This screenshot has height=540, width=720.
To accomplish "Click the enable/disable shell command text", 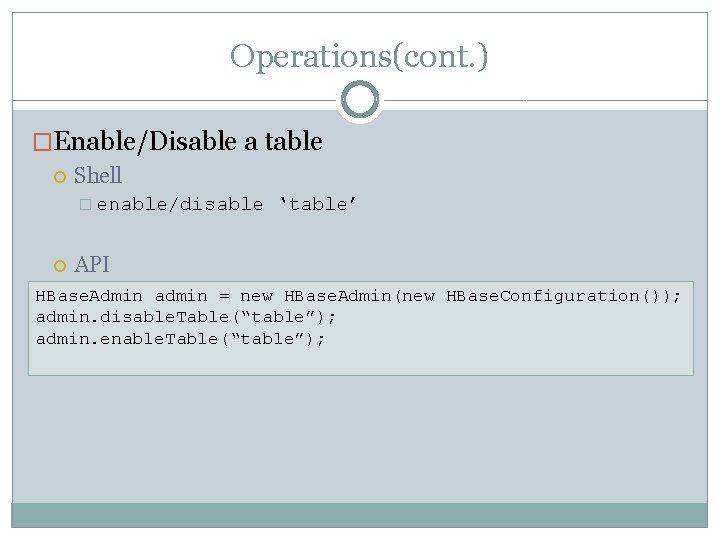I will point(180,205).
